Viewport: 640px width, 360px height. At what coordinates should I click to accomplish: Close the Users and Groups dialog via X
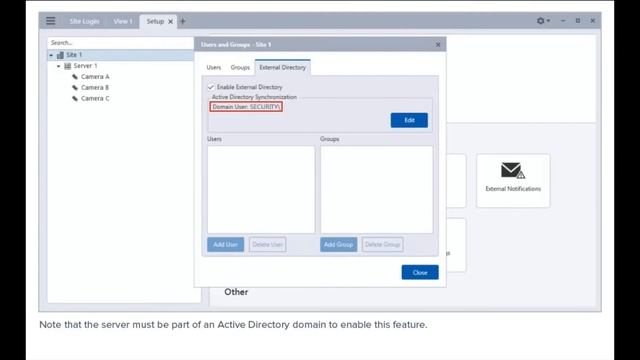point(438,44)
